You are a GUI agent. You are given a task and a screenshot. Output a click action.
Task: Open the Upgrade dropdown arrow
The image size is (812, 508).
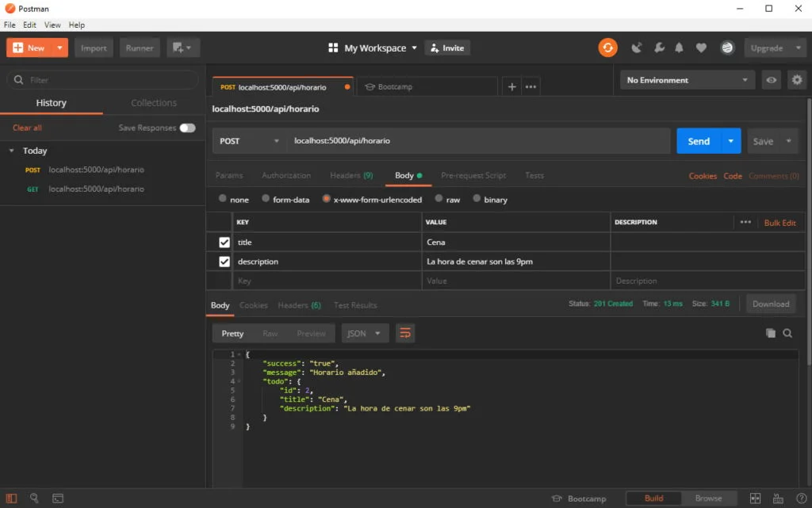coord(798,48)
